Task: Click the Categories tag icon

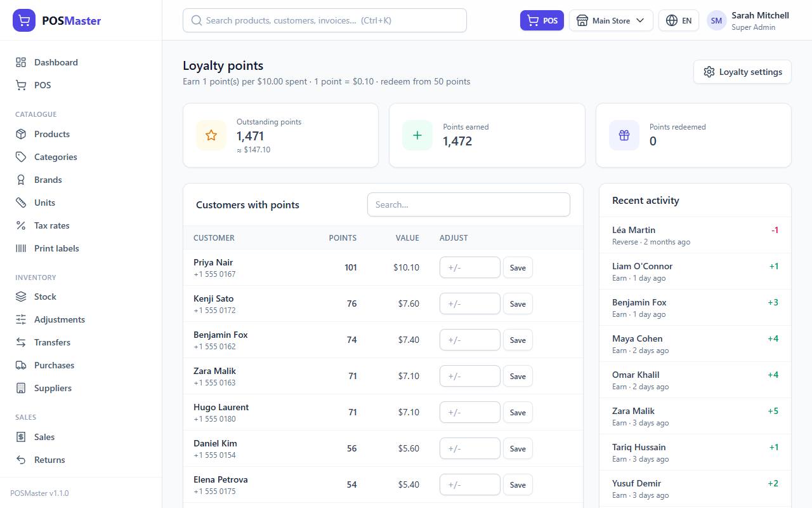Action: 21,157
